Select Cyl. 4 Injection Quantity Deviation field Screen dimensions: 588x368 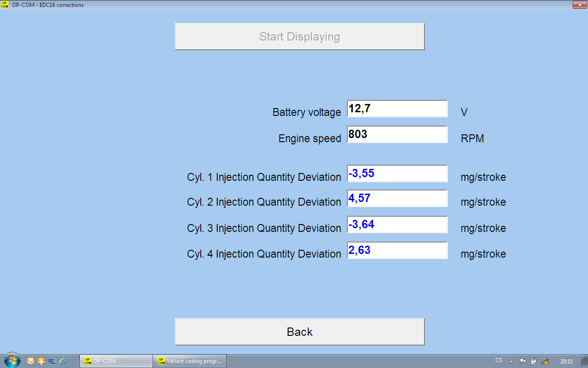[397, 251]
